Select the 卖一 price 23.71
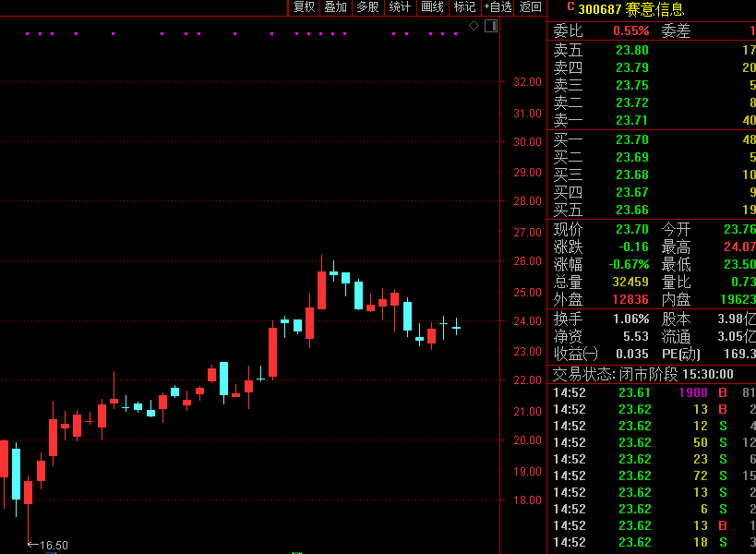The image size is (756, 554). point(631,120)
